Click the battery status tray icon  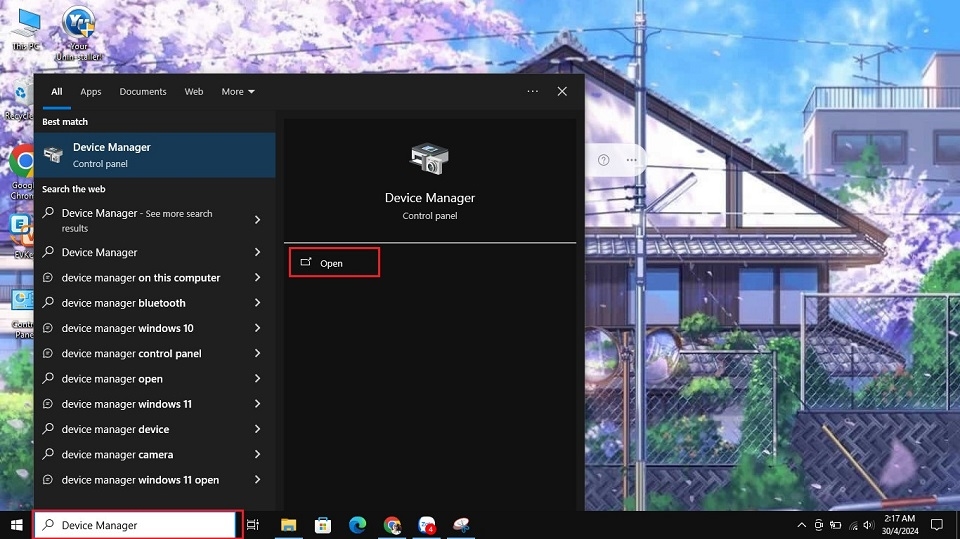point(836,525)
